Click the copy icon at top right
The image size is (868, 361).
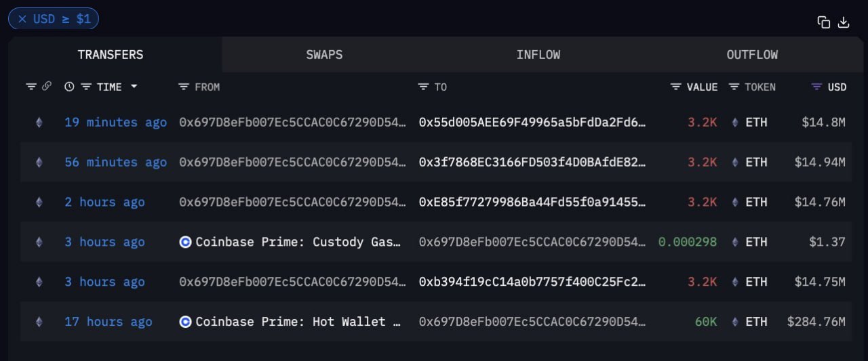click(824, 22)
